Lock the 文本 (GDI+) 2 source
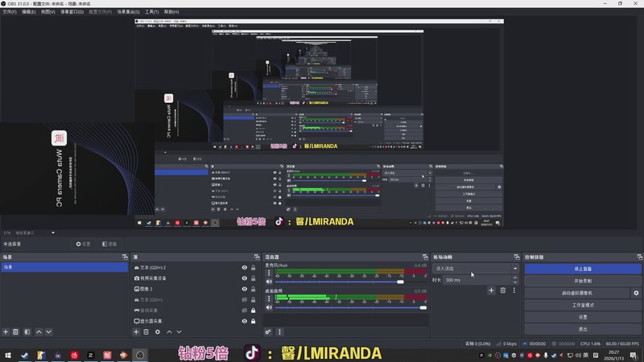644x362 pixels. coord(254,268)
